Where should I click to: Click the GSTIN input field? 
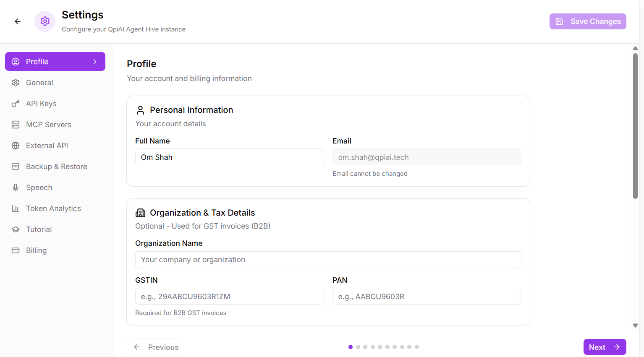[229, 297]
